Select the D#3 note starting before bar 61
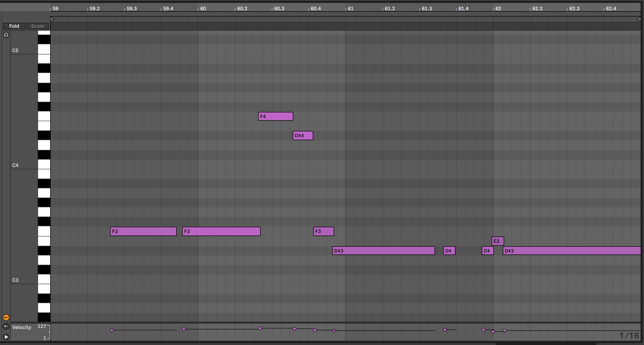 point(383,251)
